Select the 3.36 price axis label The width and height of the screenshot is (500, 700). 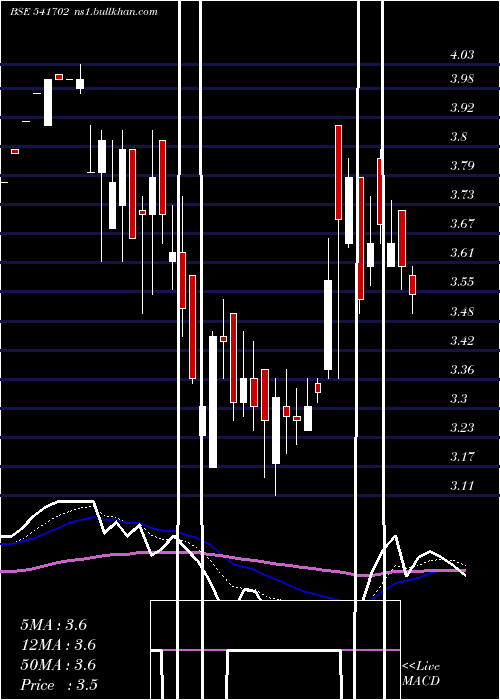pos(462,370)
